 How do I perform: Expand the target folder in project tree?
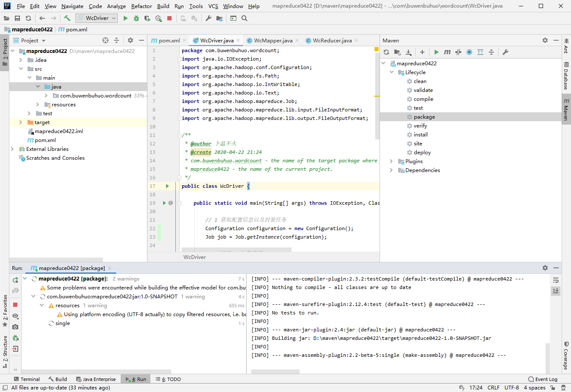tap(21, 122)
